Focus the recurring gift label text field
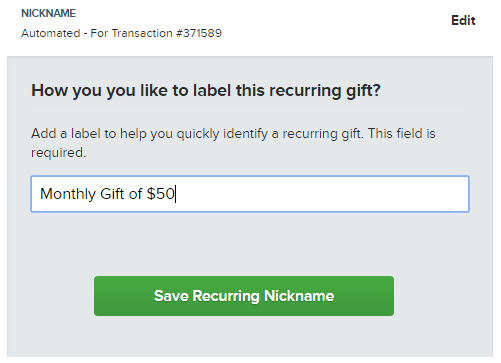 (250, 194)
